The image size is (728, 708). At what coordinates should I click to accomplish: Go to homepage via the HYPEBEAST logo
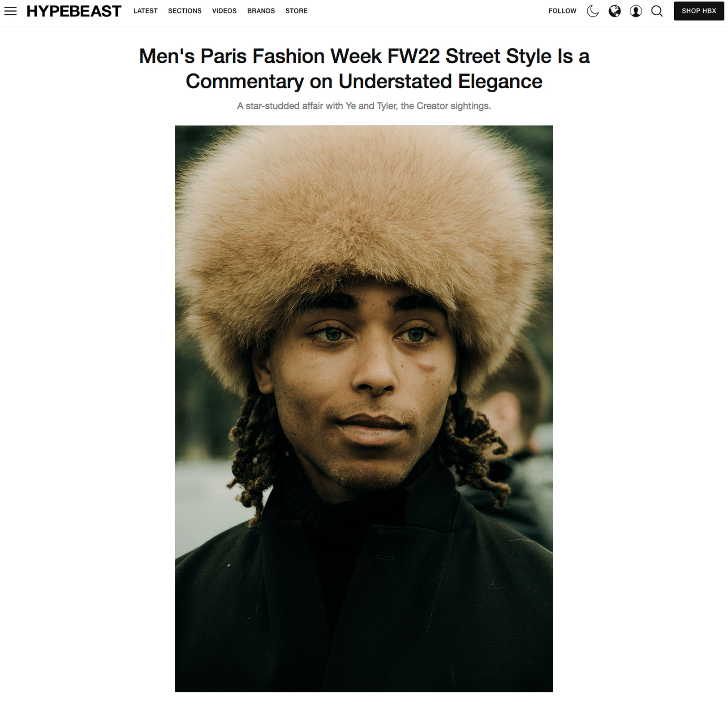click(74, 11)
